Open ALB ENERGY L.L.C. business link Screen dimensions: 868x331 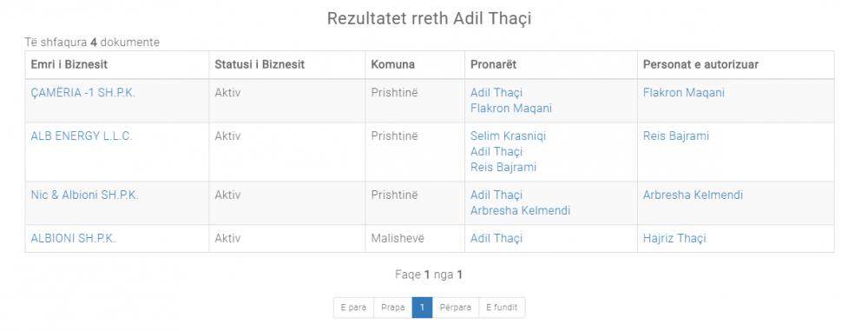point(82,136)
